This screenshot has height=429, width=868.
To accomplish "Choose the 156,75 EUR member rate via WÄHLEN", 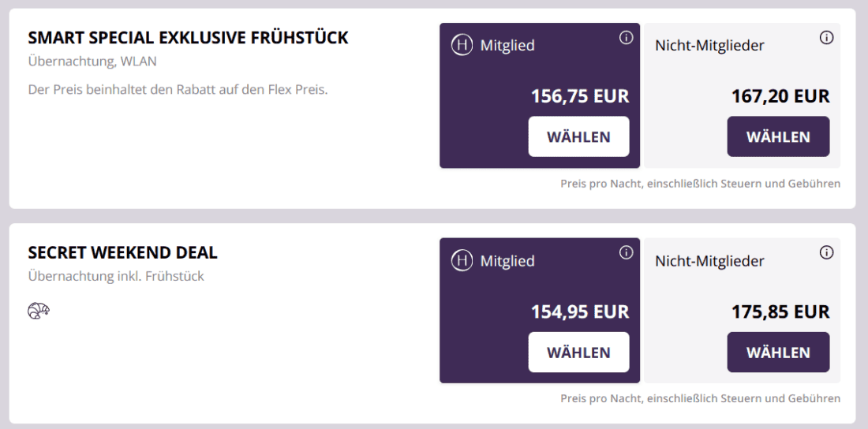I will coord(578,136).
